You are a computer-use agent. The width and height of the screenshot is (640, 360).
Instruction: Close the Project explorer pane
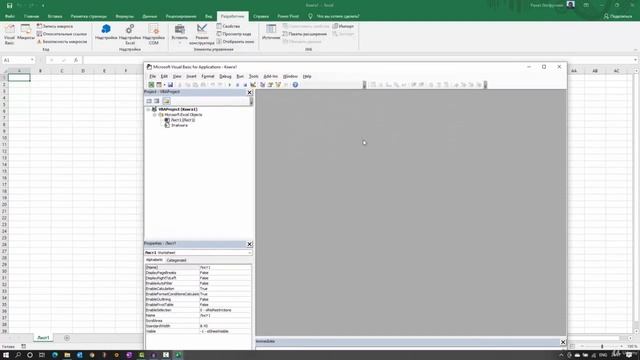pyautogui.click(x=249, y=92)
